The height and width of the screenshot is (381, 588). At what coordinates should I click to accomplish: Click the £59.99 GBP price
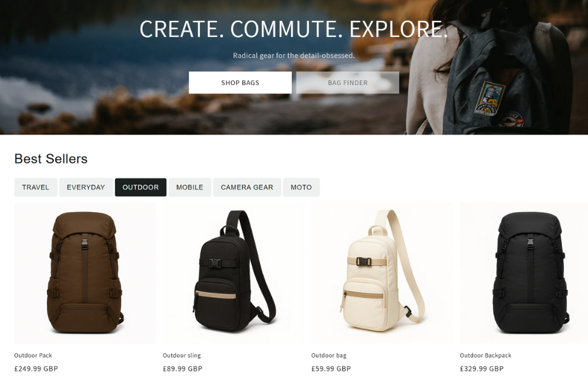(x=330, y=368)
